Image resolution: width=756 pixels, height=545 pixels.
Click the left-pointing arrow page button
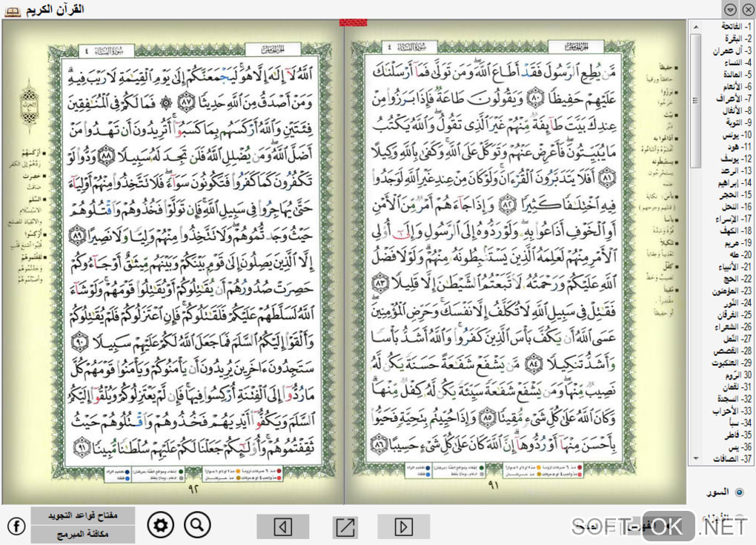(x=282, y=526)
